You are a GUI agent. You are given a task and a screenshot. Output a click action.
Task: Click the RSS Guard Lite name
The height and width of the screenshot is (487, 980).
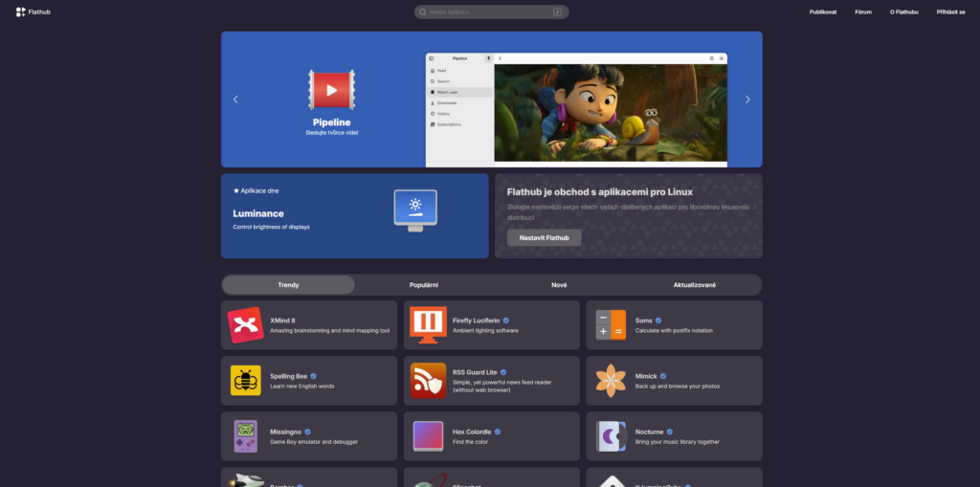pos(475,372)
